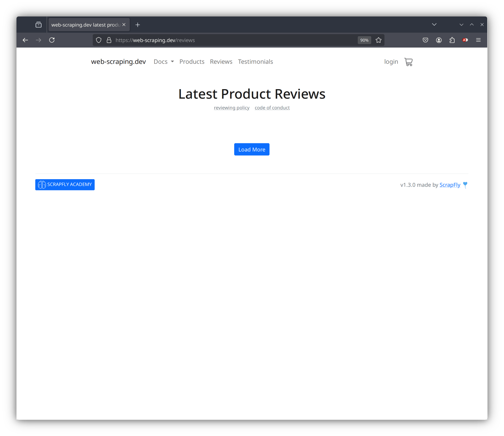
Task: Click the 90% zoom indicator
Action: click(x=364, y=40)
